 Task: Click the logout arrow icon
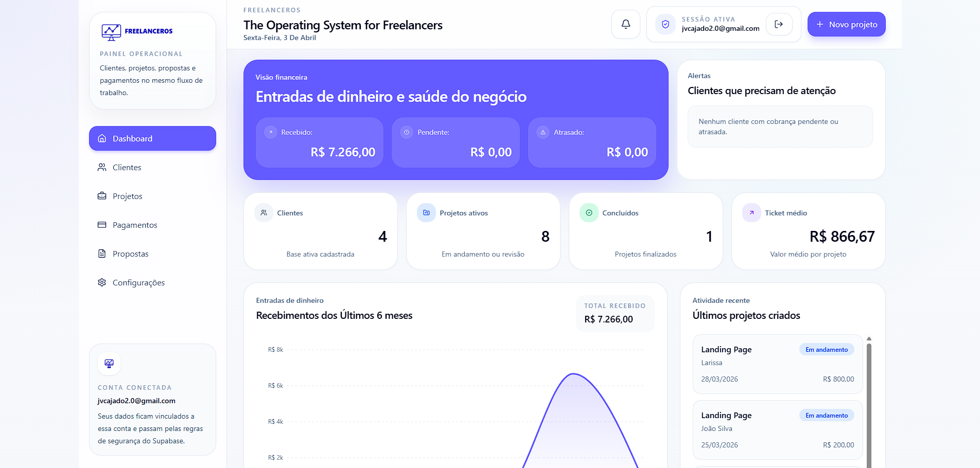tap(779, 24)
